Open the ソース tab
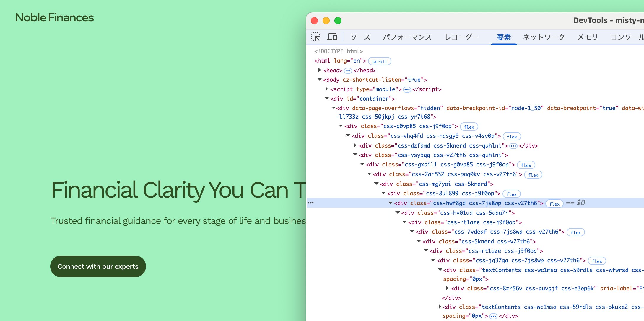644x321 pixels. 360,37
